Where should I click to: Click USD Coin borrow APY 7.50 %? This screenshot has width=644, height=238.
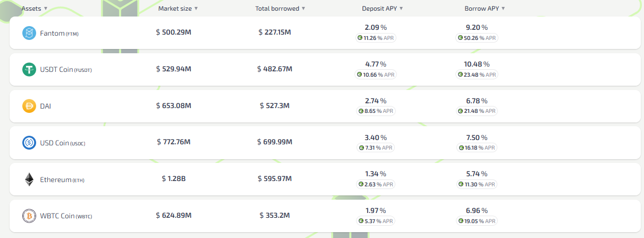pos(477,137)
